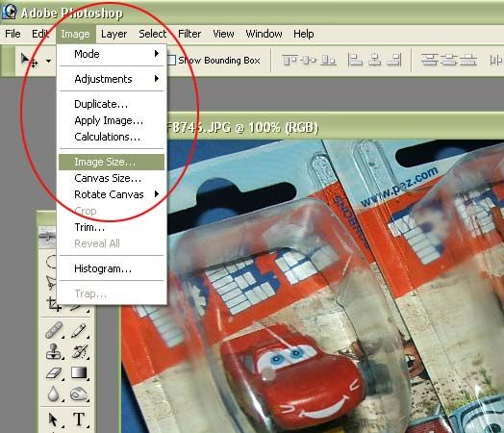The image size is (504, 433).
Task: Enable the Show Bounding Box checkbox
Action: pos(171,60)
